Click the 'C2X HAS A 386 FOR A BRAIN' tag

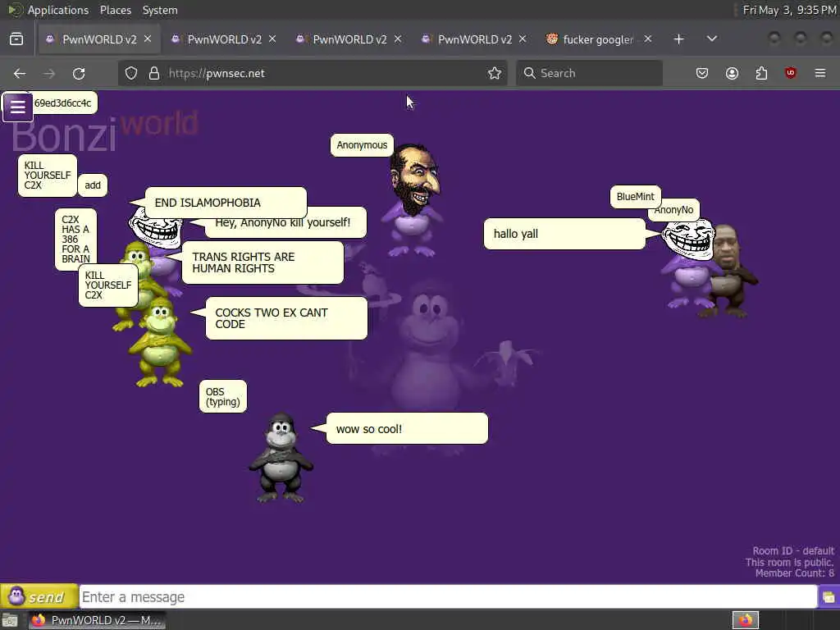click(x=75, y=239)
